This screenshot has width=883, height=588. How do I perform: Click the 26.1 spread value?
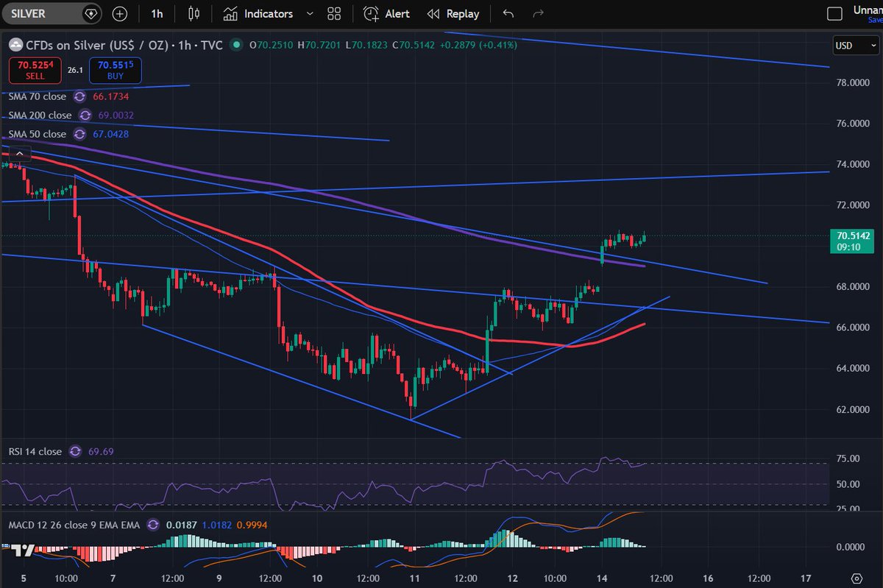pyautogui.click(x=74, y=71)
